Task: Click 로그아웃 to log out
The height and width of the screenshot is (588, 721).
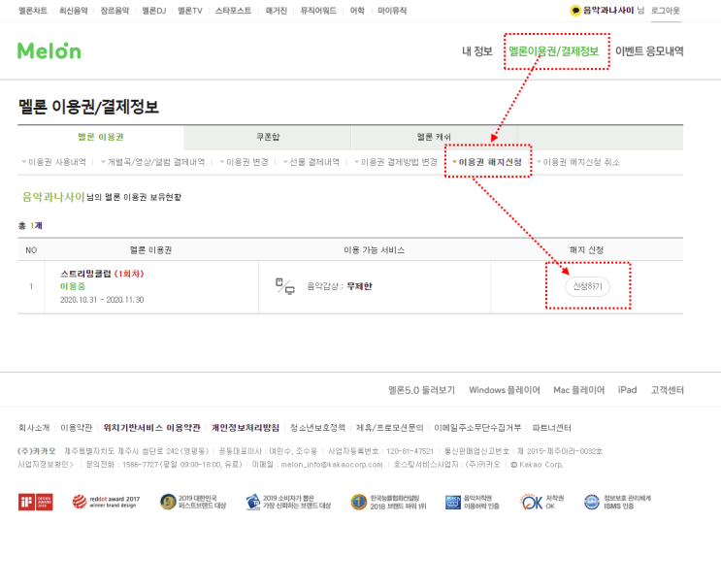Action: tap(666, 10)
